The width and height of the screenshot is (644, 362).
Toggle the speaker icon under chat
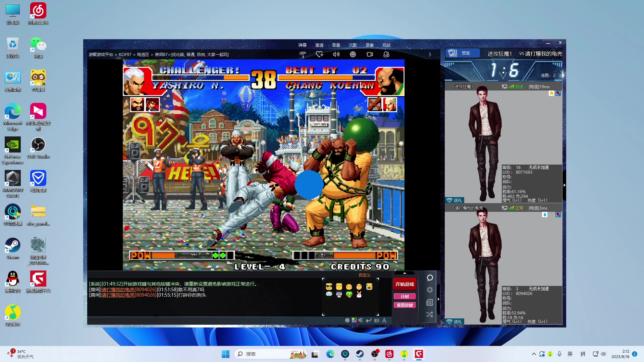[x=361, y=320]
